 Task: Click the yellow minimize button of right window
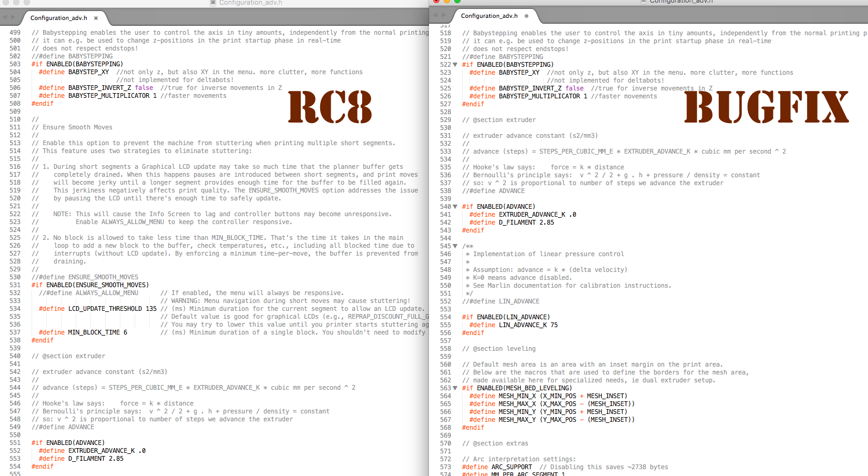[x=447, y=1]
